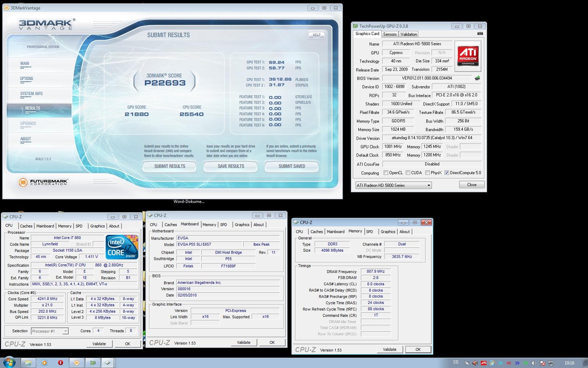Screen dimensions: 588x368
Task: Click the brown speaker audio manager tray icon
Action: 475,363
